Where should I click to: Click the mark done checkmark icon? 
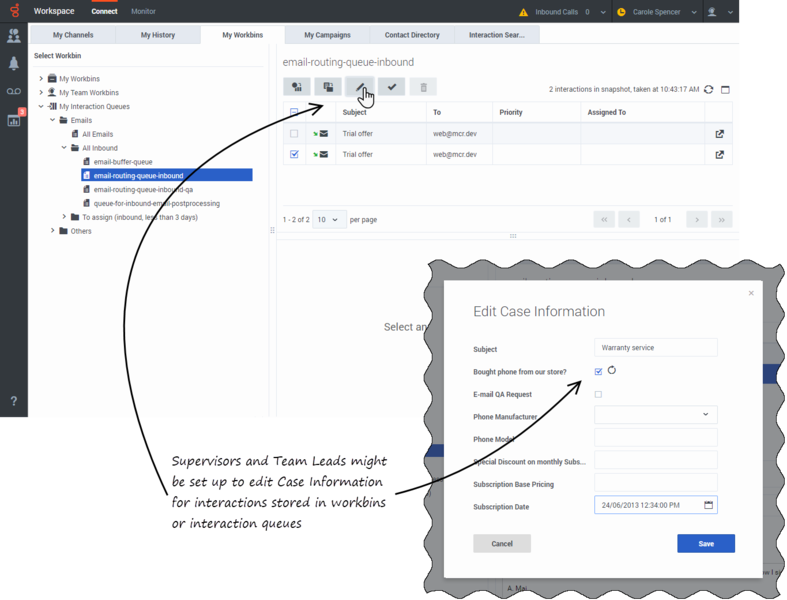tap(391, 87)
